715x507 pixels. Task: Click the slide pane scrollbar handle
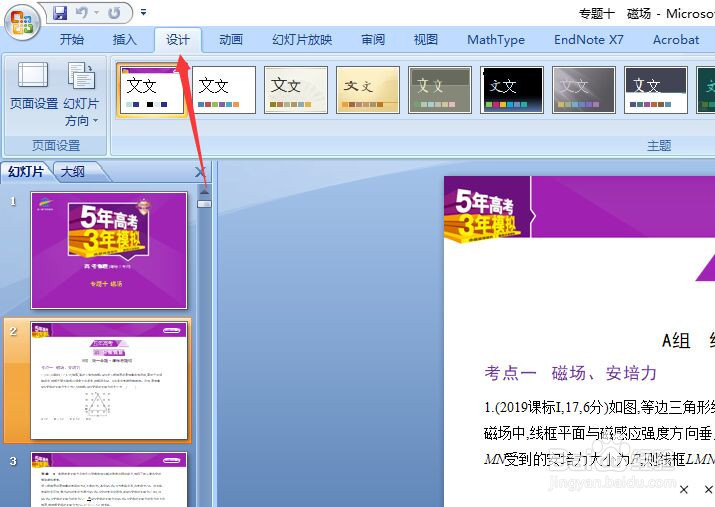pos(204,204)
